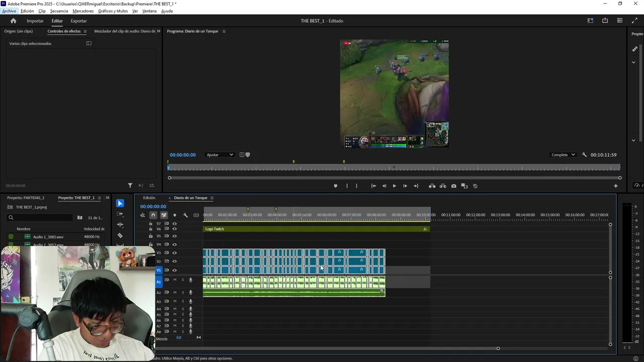Open Gráficos y títulos menu

point(113,11)
